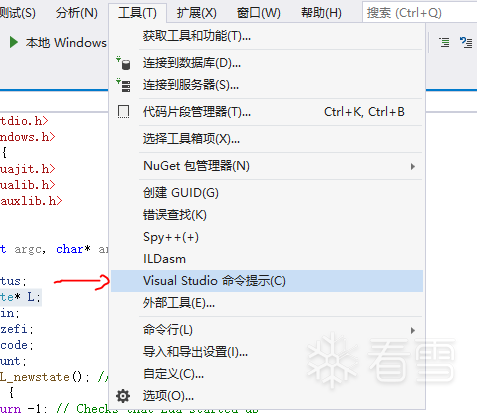Click the green start debugging arrow

[14, 42]
